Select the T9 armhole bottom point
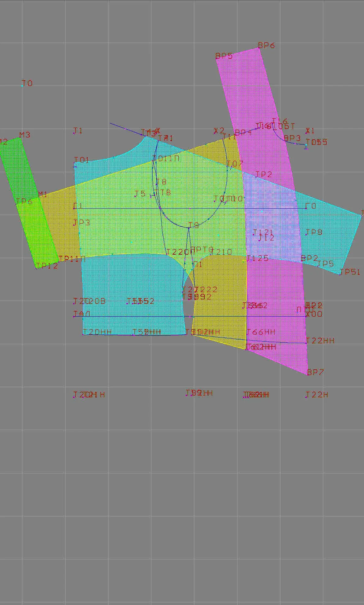The height and width of the screenshot is (605, 364). [193, 225]
